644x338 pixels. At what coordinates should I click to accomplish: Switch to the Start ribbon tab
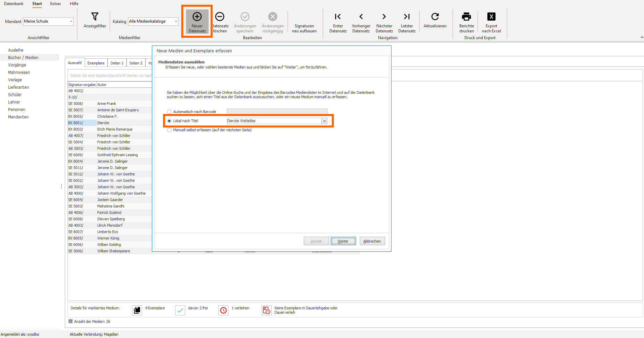[37, 4]
